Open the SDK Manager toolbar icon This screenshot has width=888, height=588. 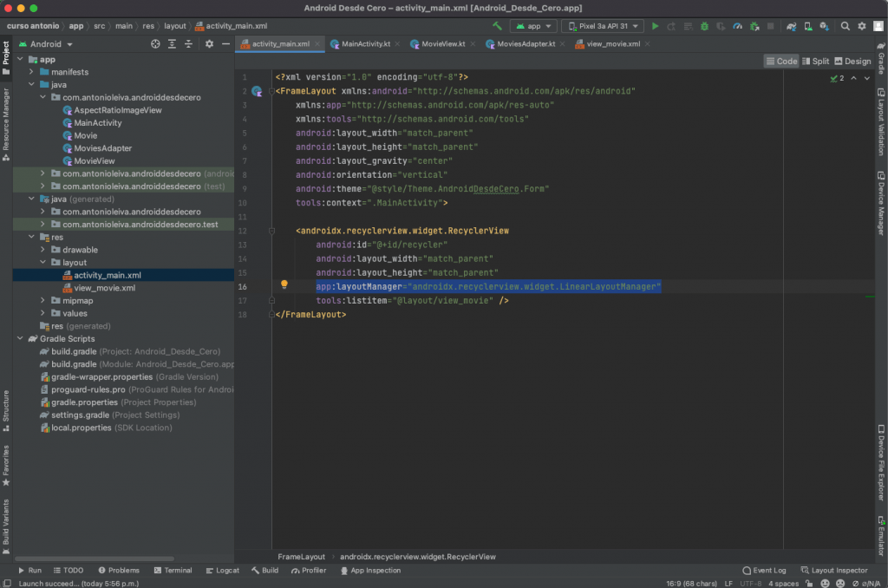(825, 26)
